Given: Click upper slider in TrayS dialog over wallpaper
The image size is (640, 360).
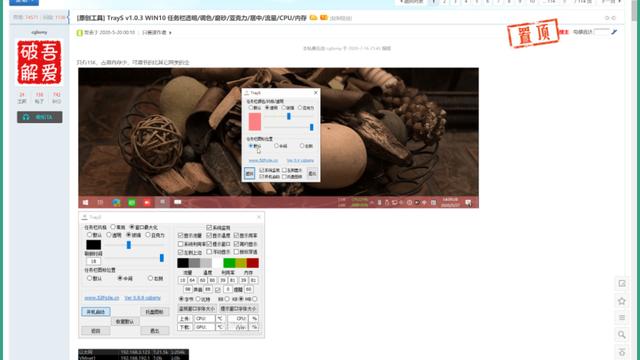Looking at the screenshot, I should (289, 116).
